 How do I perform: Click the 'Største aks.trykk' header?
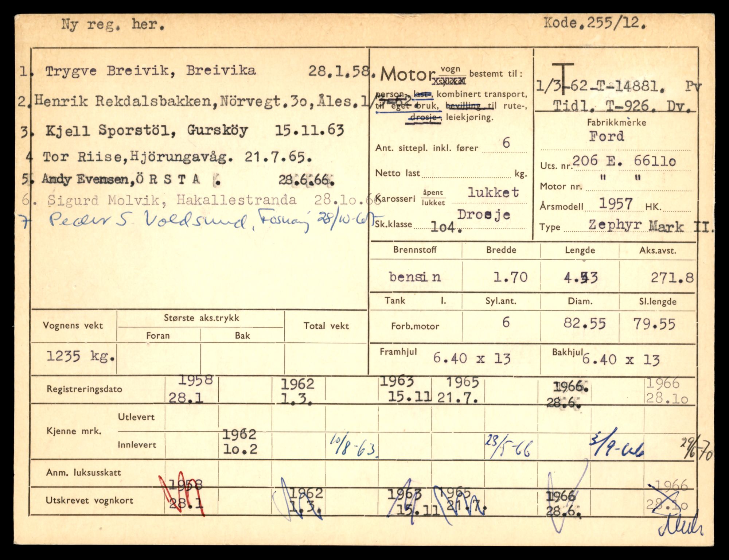coord(202,318)
